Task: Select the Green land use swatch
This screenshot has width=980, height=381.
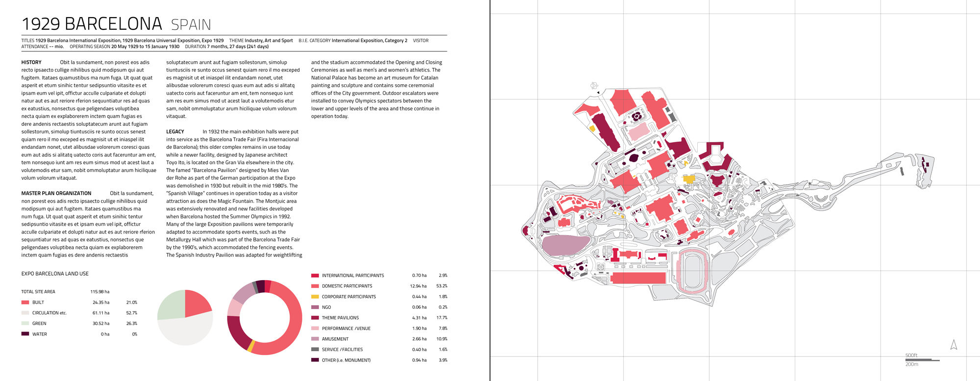Action: point(25,323)
